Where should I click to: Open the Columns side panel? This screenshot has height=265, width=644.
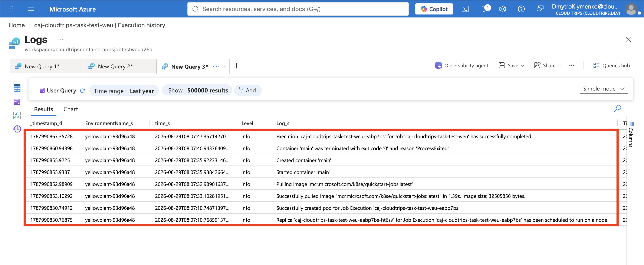click(631, 134)
